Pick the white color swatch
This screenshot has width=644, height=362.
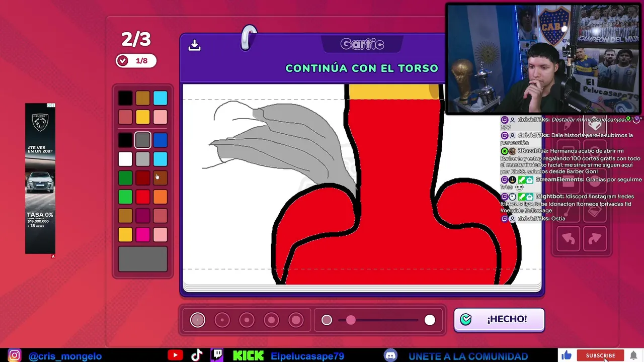(x=125, y=159)
